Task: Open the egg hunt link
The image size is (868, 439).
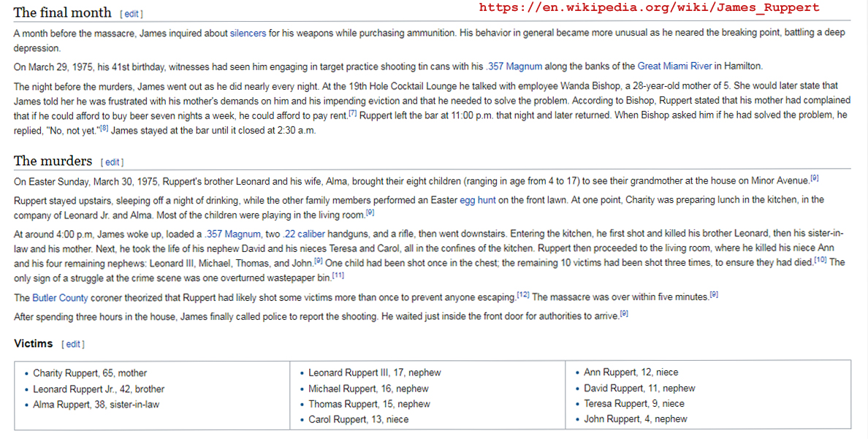Action: tap(477, 199)
